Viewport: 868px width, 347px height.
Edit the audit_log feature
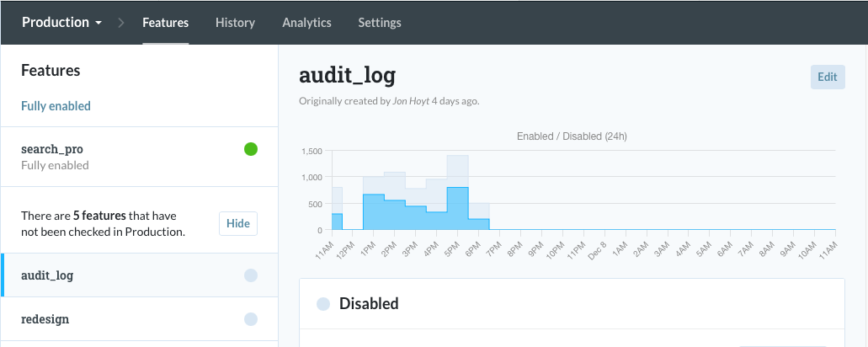point(828,77)
